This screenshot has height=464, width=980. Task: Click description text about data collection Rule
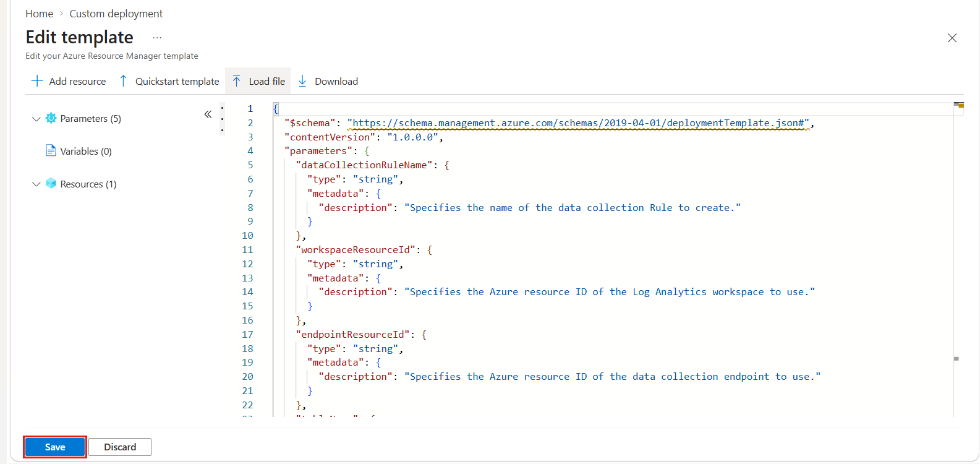(x=573, y=208)
